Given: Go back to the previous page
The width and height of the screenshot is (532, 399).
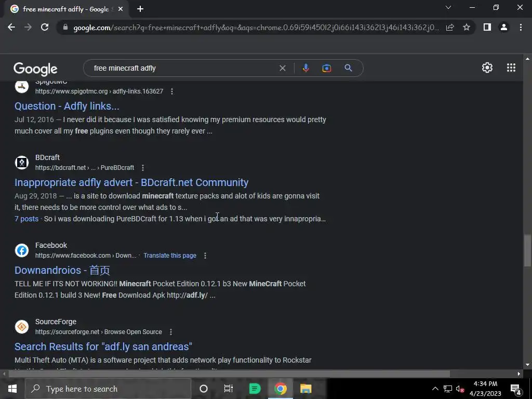Looking at the screenshot, I should 11,27.
